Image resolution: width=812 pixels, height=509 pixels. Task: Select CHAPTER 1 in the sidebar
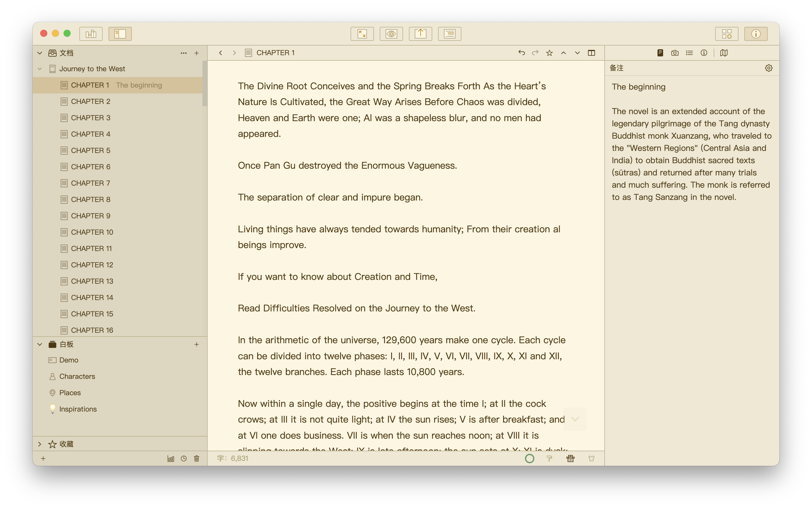click(x=118, y=85)
